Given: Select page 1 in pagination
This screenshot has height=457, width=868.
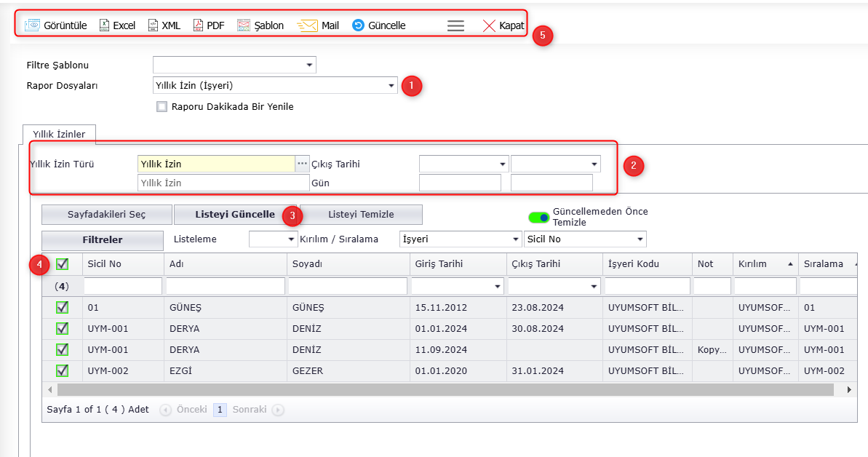Looking at the screenshot, I should (220, 410).
